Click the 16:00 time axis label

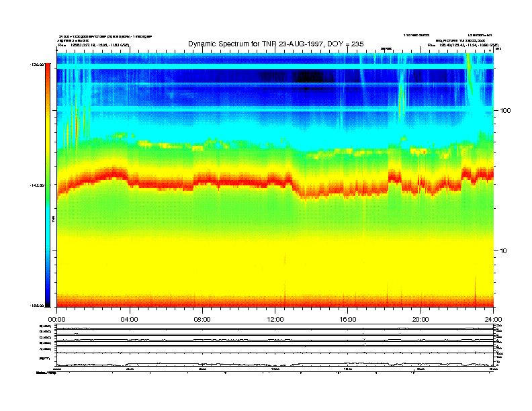coord(348,320)
